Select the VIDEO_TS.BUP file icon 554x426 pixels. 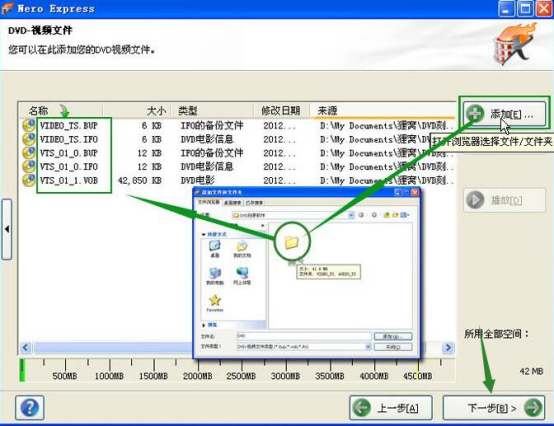(x=28, y=125)
